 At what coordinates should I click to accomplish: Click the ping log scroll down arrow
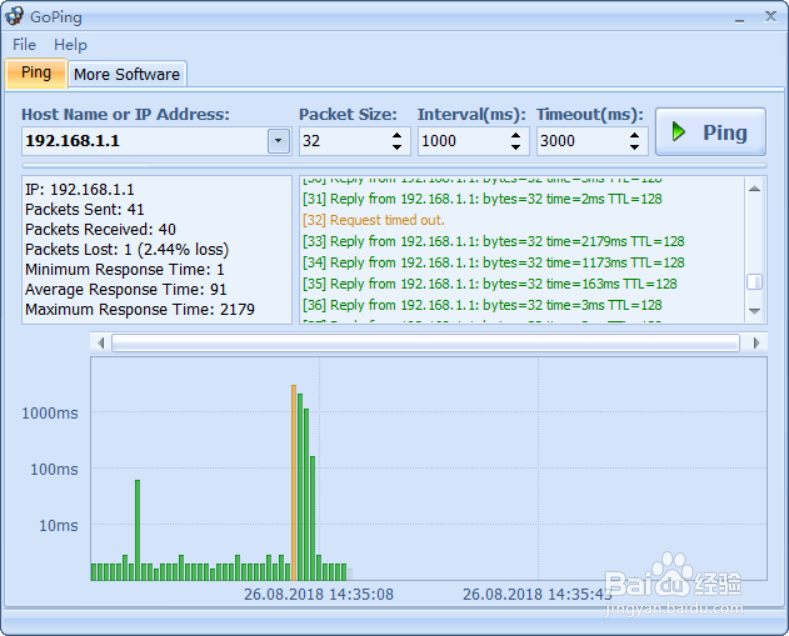pyautogui.click(x=754, y=311)
